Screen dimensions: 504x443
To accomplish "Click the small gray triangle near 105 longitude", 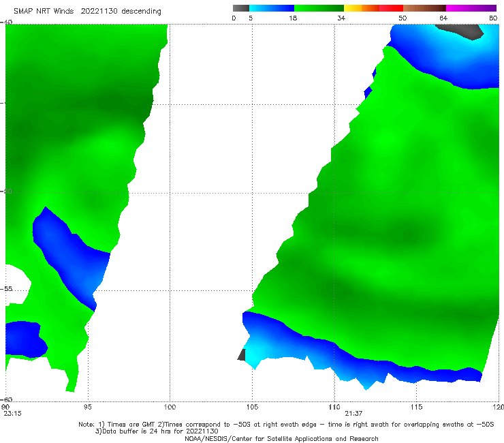I will pyautogui.click(x=242, y=355).
